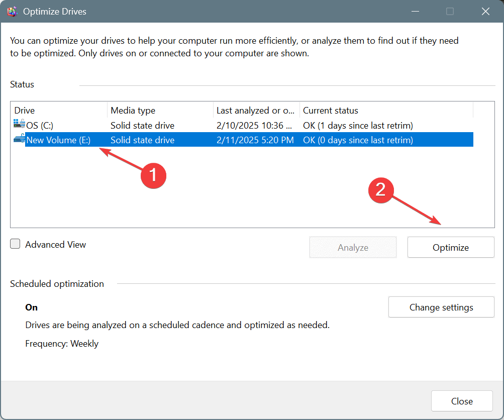Click the Last analyzed column header
Image resolution: width=504 pixels, height=420 pixels.
click(x=255, y=111)
